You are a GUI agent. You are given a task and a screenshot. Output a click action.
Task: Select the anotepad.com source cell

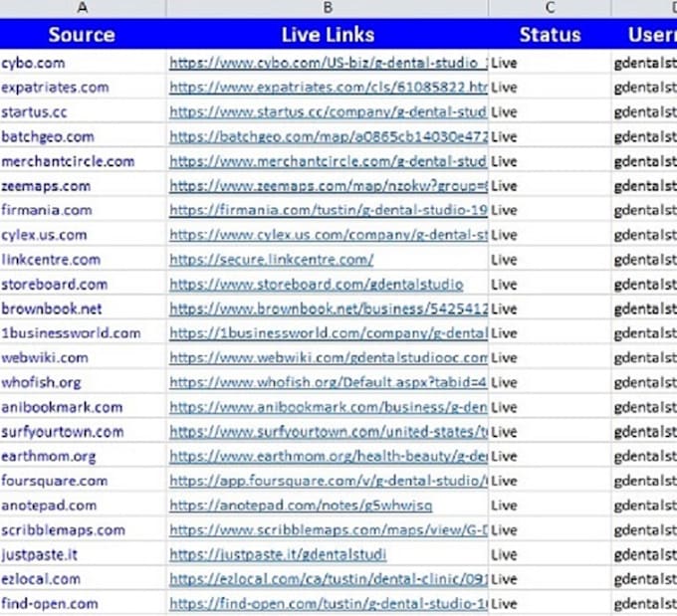83,506
